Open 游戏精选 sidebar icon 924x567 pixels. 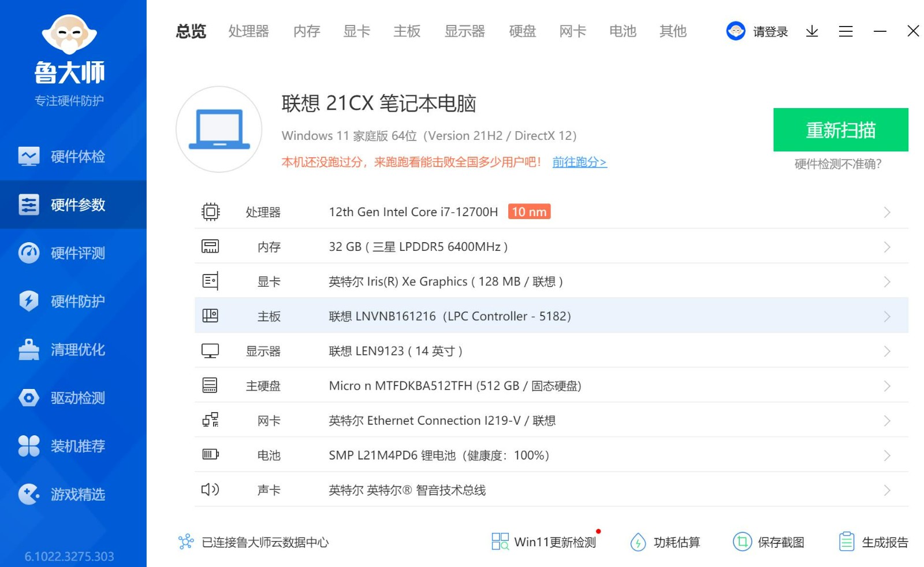pos(28,494)
